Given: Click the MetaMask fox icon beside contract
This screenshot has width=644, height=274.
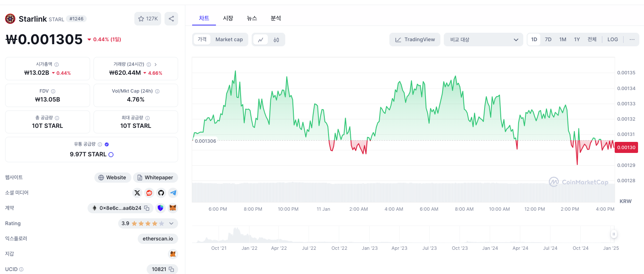Looking at the screenshot, I should 173,208.
